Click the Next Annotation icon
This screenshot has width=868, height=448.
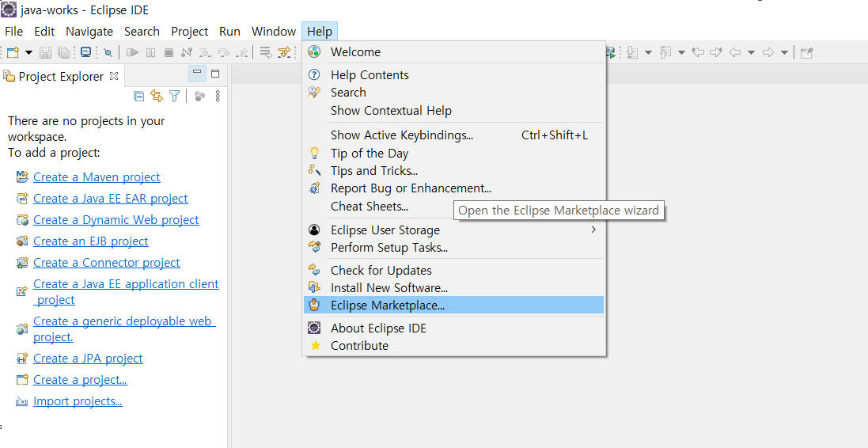point(633,52)
